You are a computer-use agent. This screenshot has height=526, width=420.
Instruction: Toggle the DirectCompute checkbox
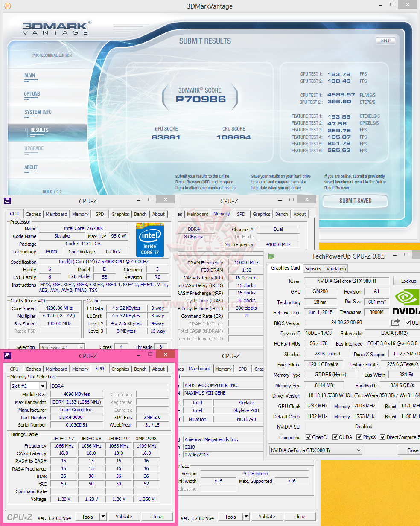[382, 437]
